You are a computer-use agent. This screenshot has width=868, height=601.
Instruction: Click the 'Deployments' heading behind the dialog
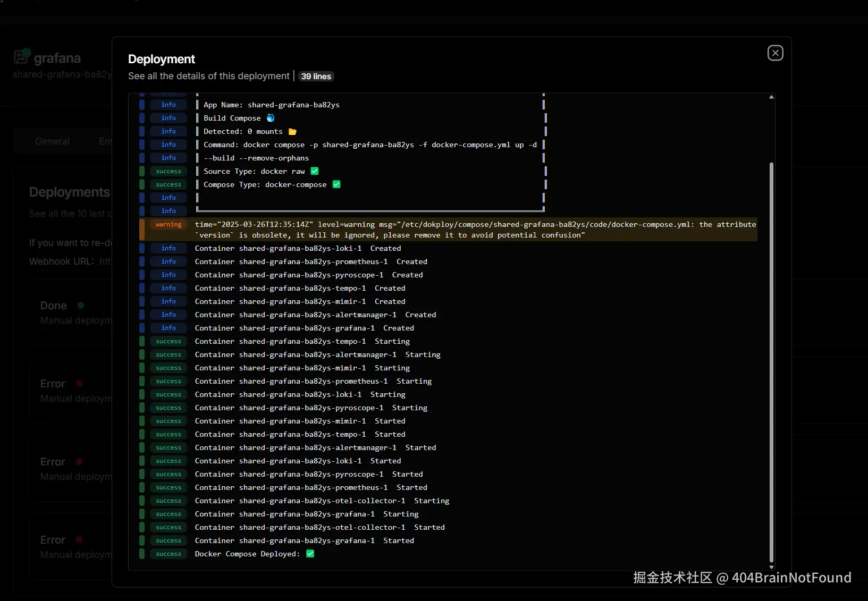click(70, 192)
